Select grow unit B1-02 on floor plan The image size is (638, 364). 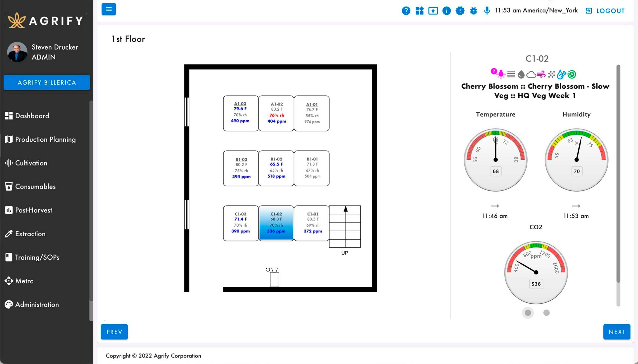276,168
